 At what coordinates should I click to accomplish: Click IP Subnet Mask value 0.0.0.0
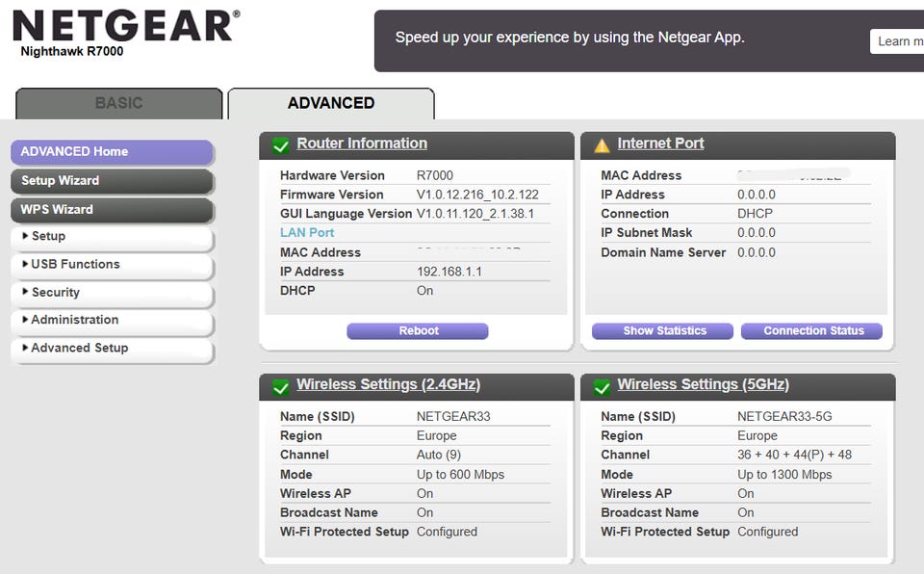pyautogui.click(x=757, y=233)
